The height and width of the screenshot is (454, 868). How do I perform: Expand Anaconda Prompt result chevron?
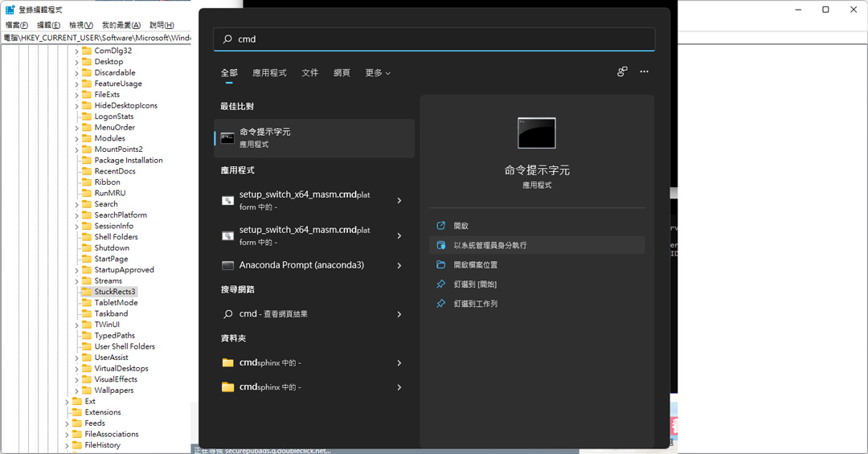(399, 265)
